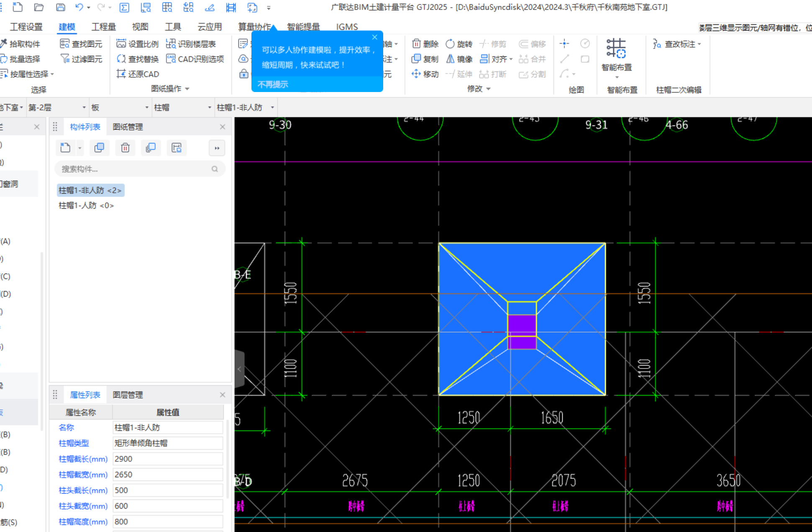Open the IGMS ribbon tab

click(x=347, y=27)
